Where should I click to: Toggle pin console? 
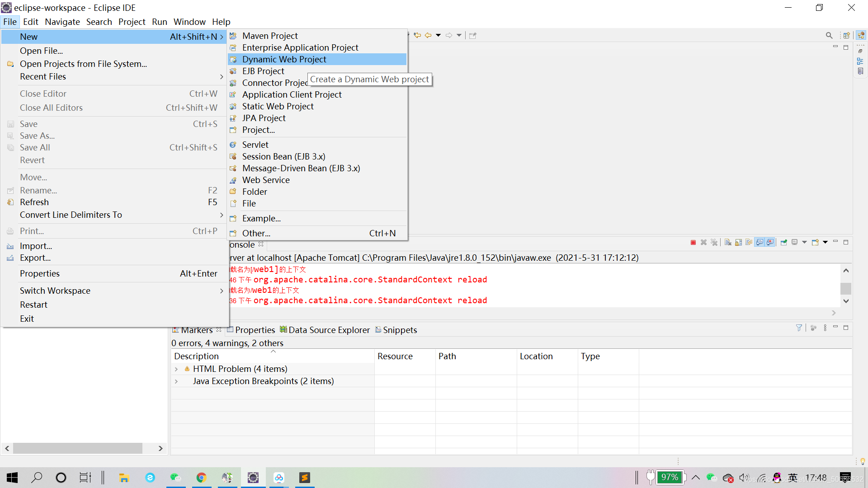(784, 243)
